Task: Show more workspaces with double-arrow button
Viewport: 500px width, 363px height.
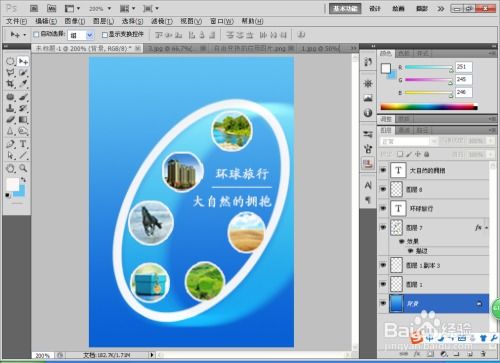Action: pyautogui.click(x=441, y=9)
